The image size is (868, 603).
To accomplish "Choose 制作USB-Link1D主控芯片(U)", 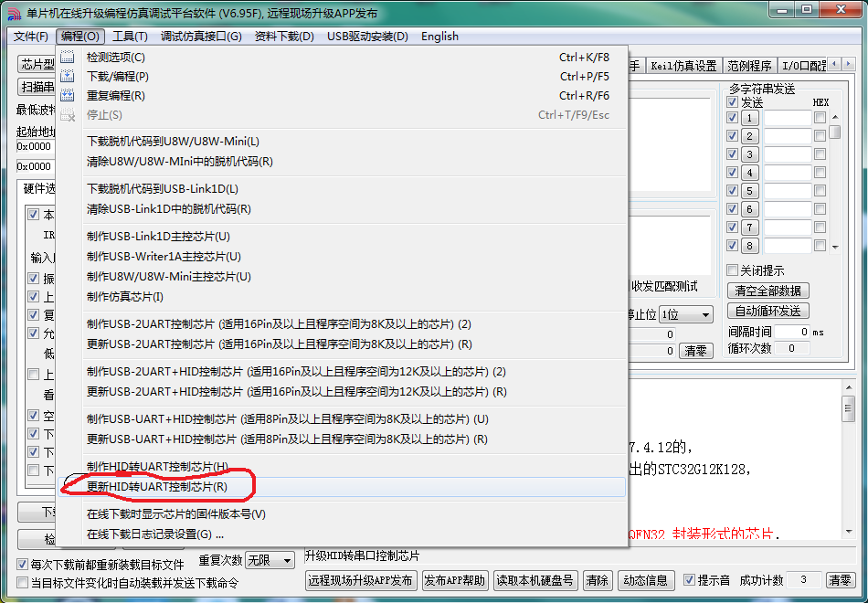I will [342, 237].
